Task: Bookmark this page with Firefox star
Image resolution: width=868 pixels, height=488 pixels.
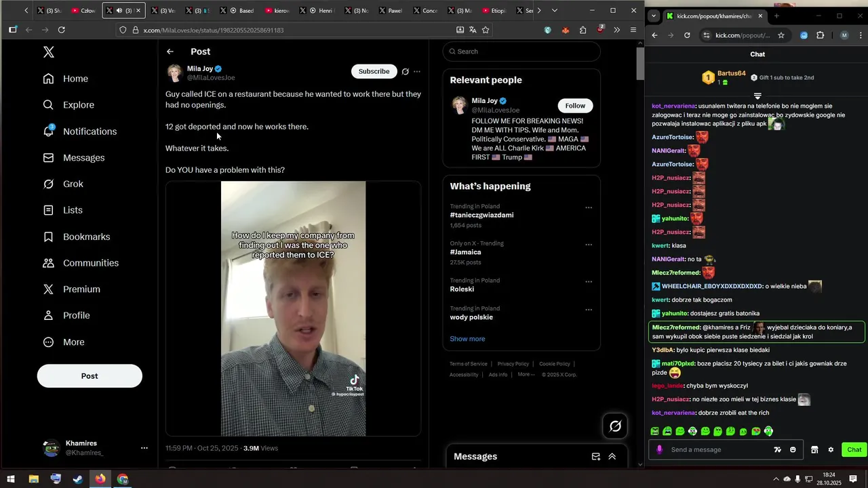Action: click(486, 30)
